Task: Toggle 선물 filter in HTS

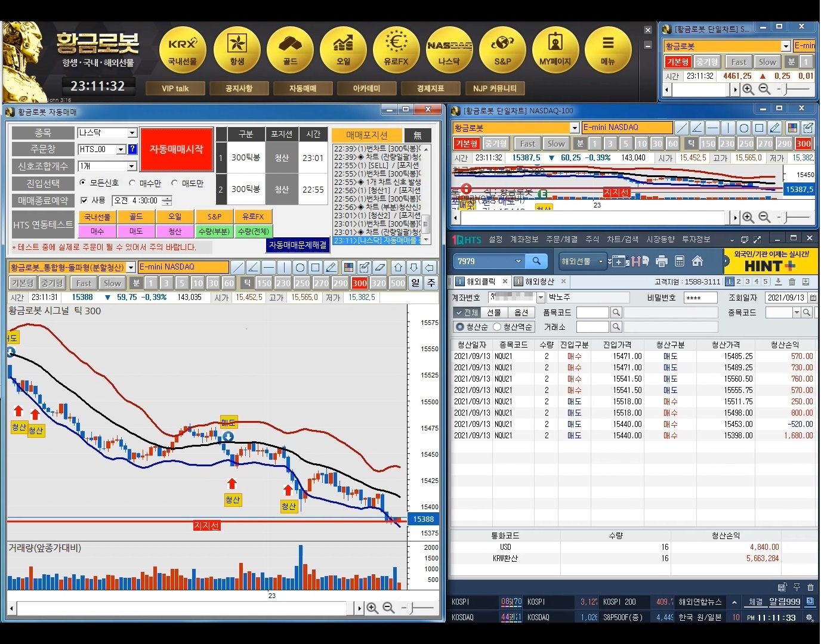Action: 494,312
